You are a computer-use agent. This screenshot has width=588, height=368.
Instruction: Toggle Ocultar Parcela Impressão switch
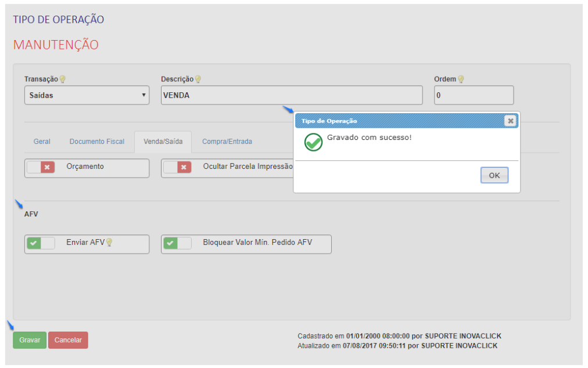178,167
